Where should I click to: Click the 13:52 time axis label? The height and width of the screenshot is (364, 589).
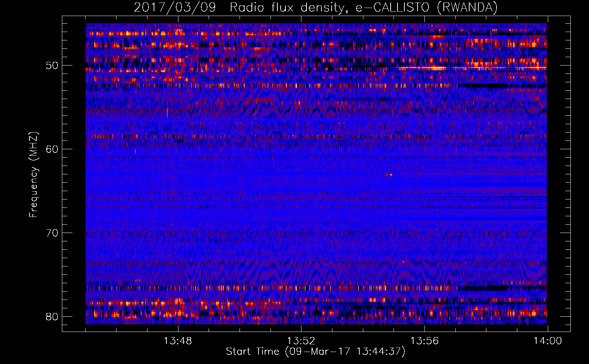click(x=301, y=341)
